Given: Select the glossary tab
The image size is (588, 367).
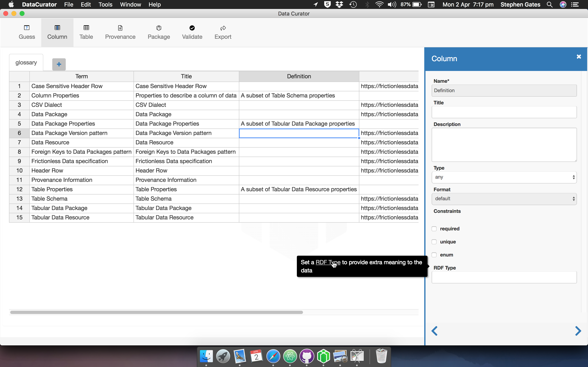Looking at the screenshot, I should coord(26,63).
